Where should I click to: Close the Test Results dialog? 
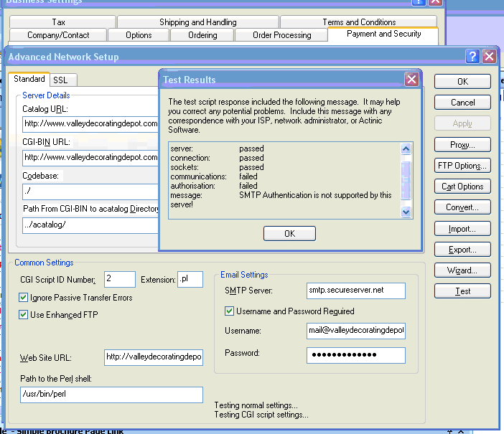click(x=411, y=80)
